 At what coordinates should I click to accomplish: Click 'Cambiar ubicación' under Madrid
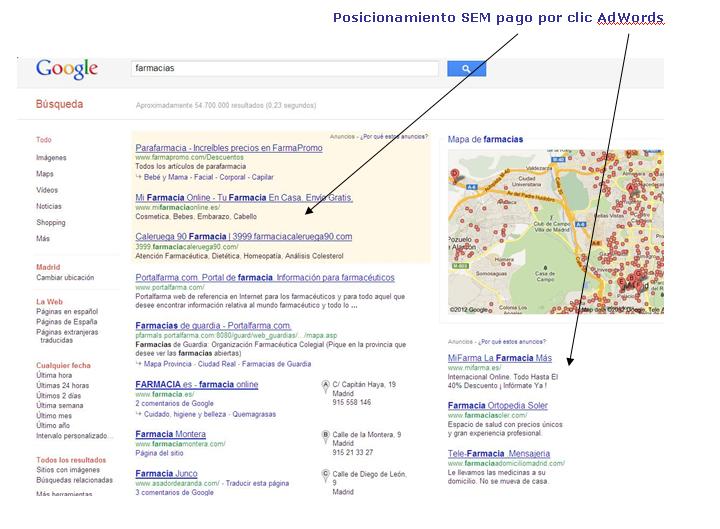pos(65,277)
